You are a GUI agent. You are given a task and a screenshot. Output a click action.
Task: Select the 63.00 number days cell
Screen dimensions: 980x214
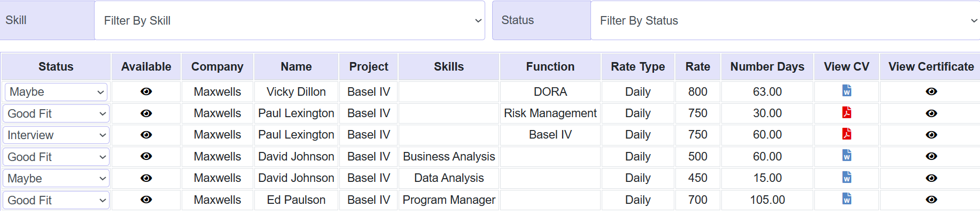pyautogui.click(x=767, y=92)
